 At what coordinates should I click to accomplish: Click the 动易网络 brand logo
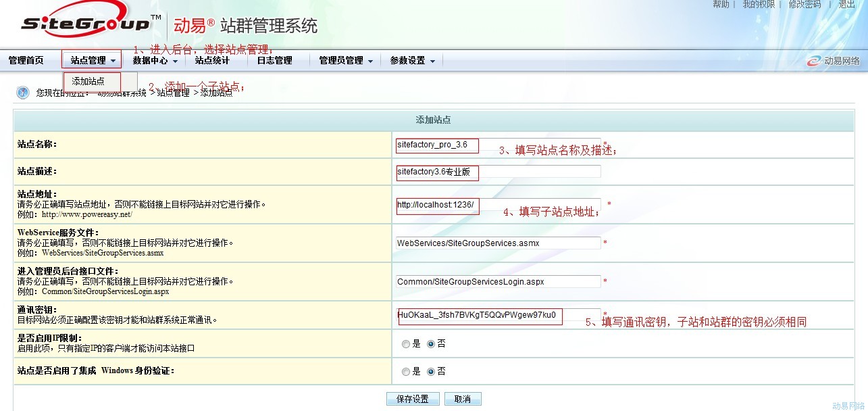pos(834,61)
